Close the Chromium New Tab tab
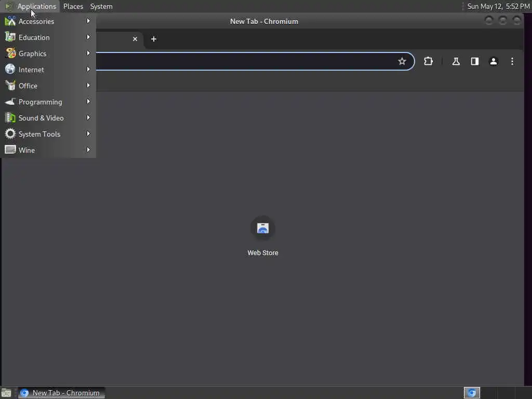This screenshot has height=399, width=532. (x=135, y=39)
